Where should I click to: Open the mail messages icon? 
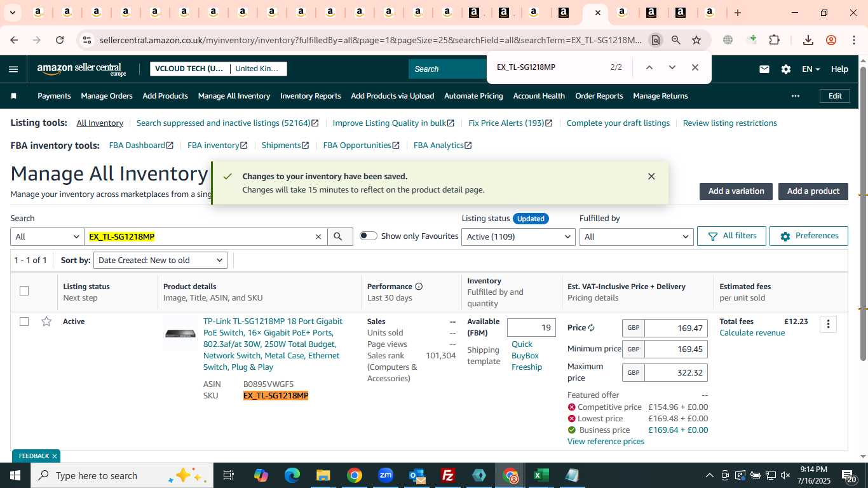coord(764,69)
